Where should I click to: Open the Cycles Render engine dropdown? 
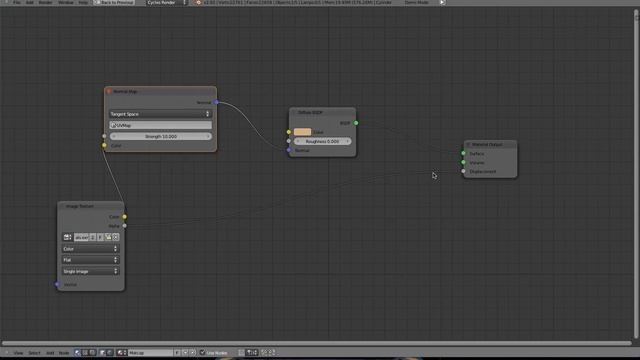pos(166,2)
